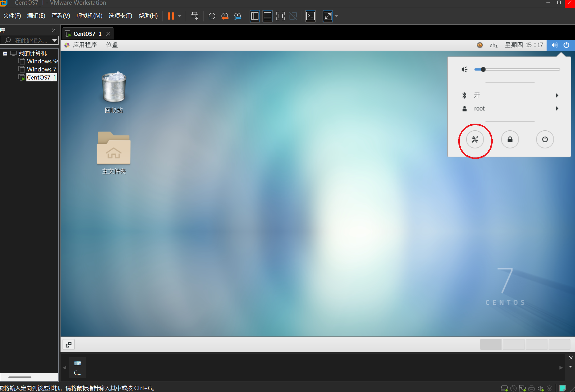Toggle the library sidebar view
The width and height of the screenshot is (575, 392).
255,16
